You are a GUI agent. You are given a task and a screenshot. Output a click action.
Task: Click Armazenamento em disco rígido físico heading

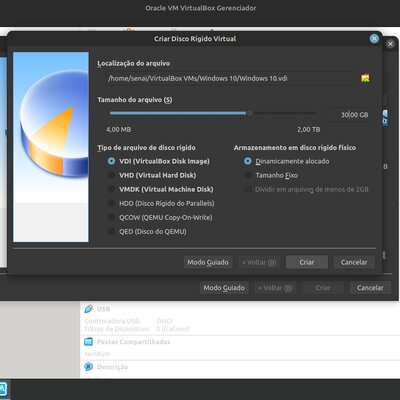tap(295, 148)
